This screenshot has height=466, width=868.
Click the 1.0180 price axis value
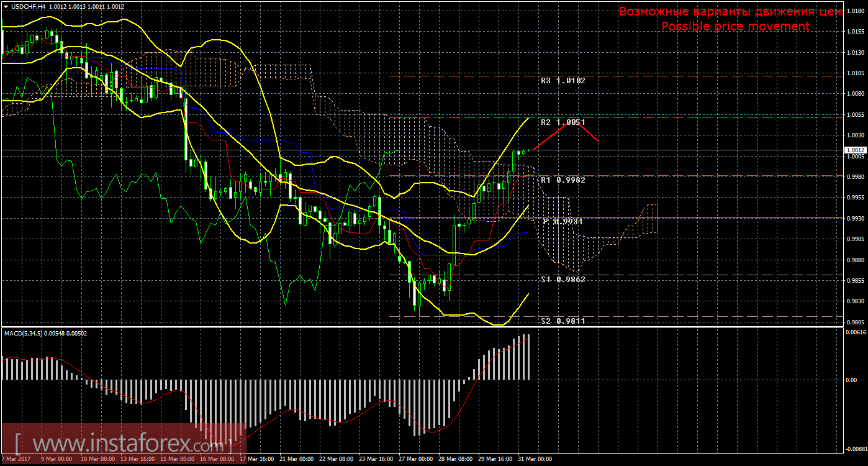coord(856,11)
